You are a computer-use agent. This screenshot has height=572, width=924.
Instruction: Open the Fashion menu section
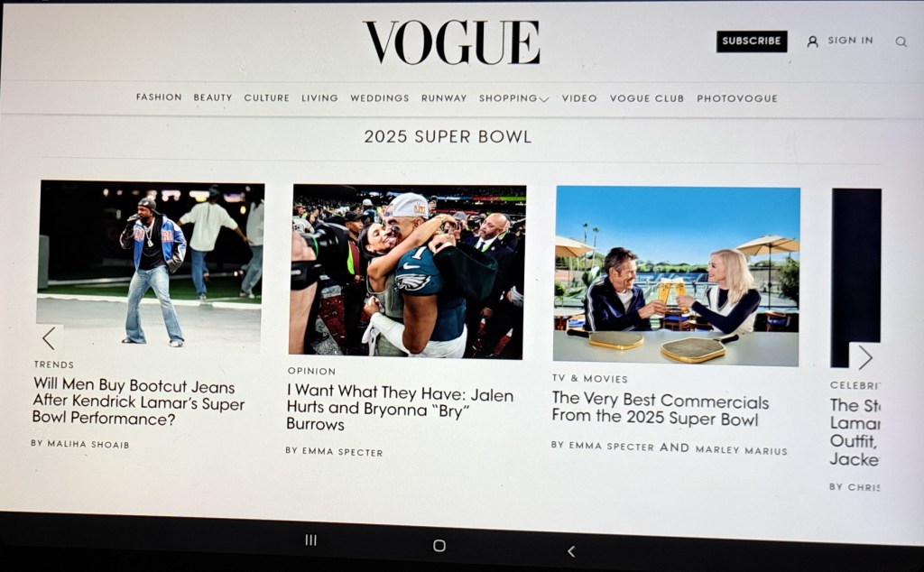click(x=159, y=97)
